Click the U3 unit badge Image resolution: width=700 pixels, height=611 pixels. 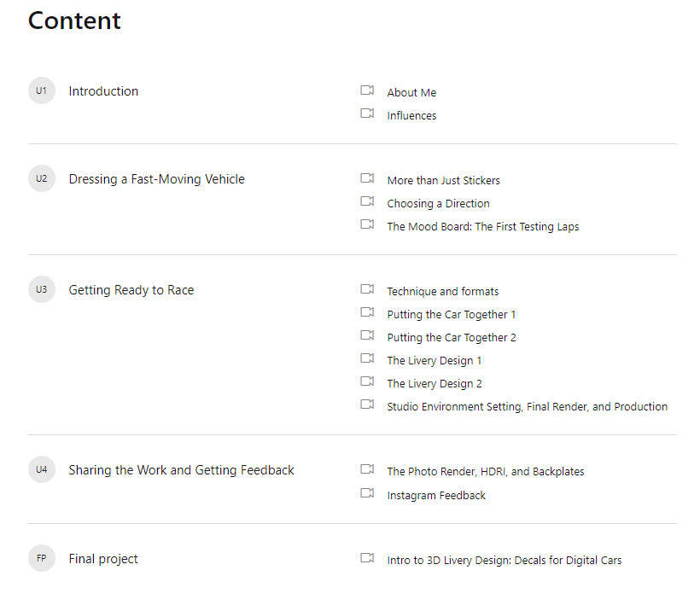(x=42, y=289)
